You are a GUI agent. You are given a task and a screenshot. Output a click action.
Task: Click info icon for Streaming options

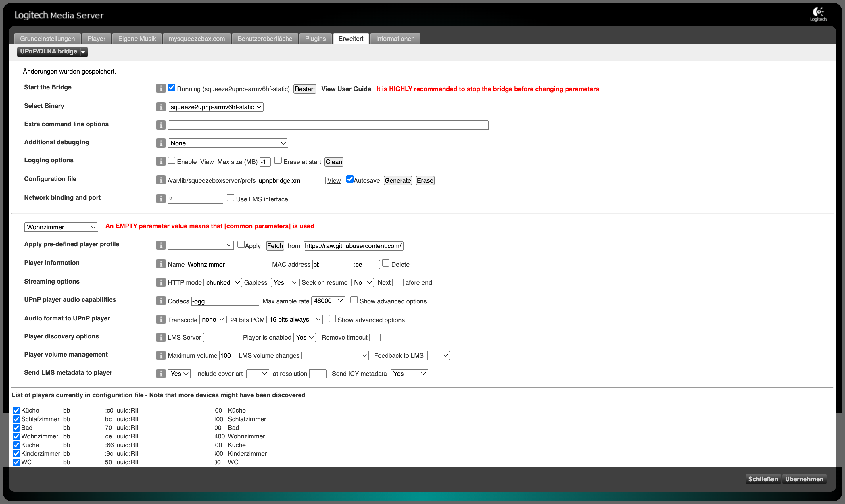pyautogui.click(x=161, y=282)
